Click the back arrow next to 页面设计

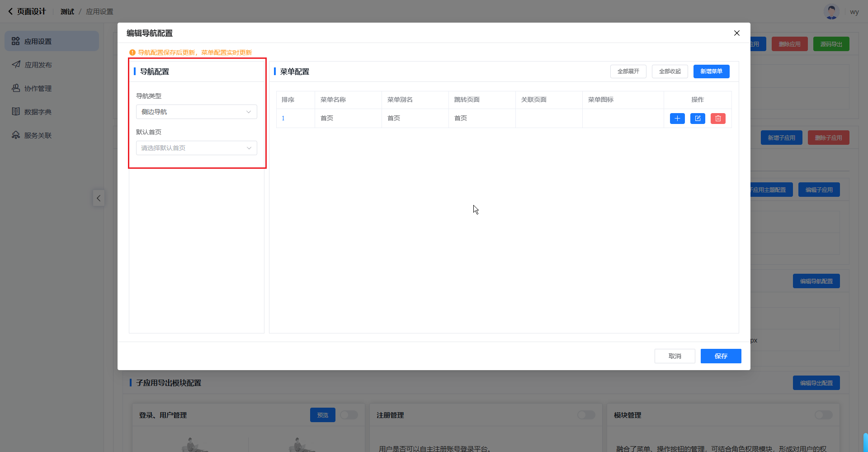pos(10,11)
